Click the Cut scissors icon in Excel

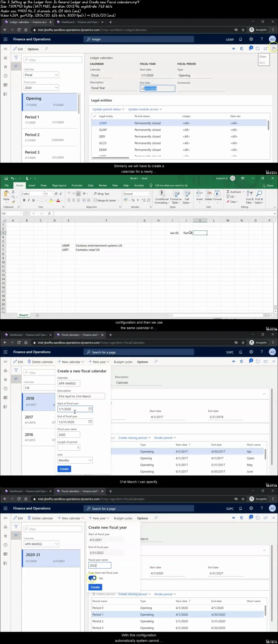point(13,192)
